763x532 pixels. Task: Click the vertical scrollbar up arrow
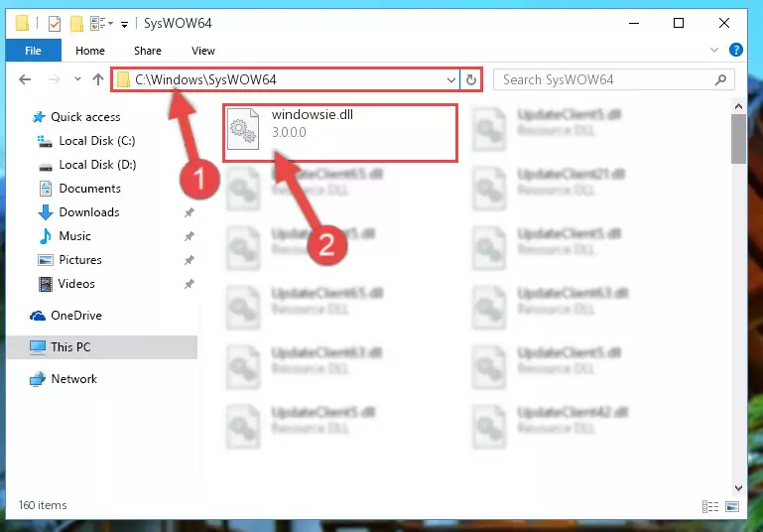pyautogui.click(x=738, y=106)
